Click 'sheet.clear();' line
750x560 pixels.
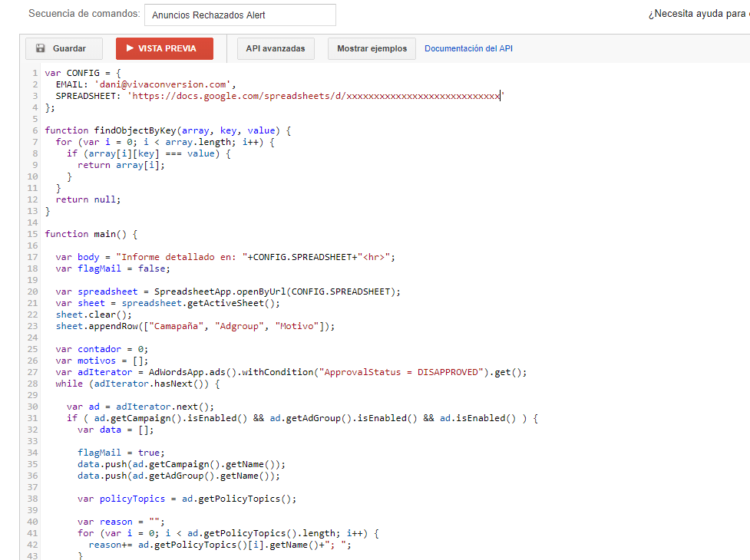click(x=94, y=315)
